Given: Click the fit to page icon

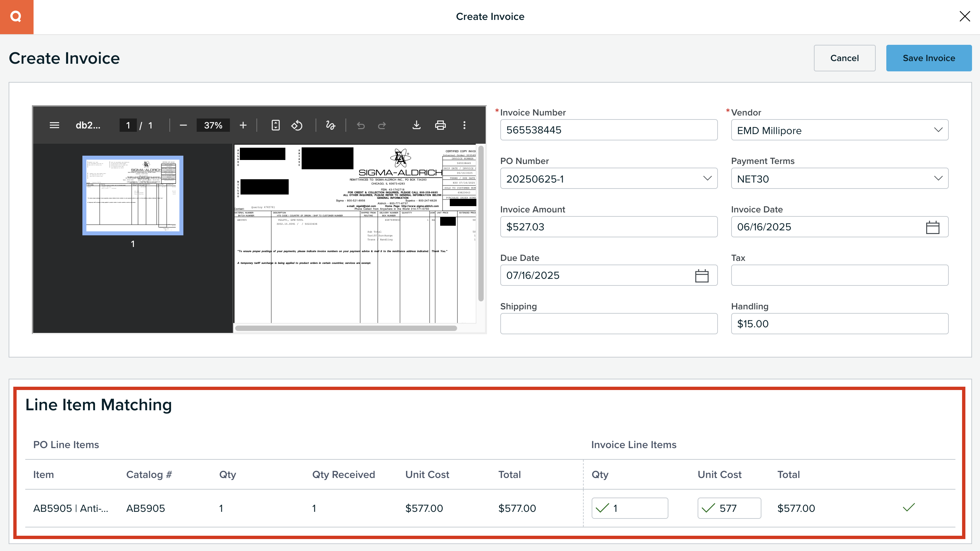Looking at the screenshot, I should tap(276, 125).
